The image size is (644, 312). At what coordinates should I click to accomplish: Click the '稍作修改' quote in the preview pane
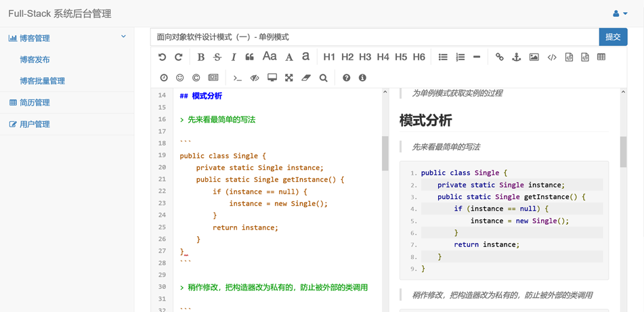tap(502, 295)
